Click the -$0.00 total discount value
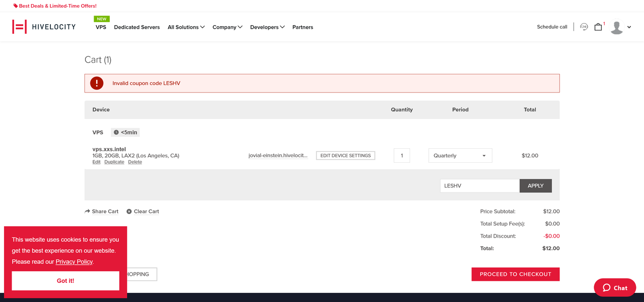The image size is (644, 302). (551, 236)
